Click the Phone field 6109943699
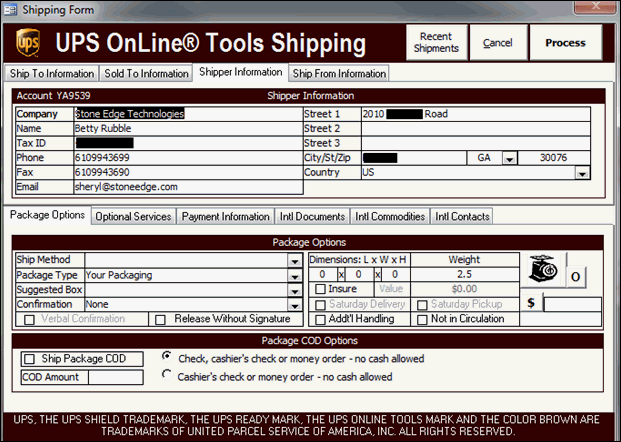 tap(189, 158)
